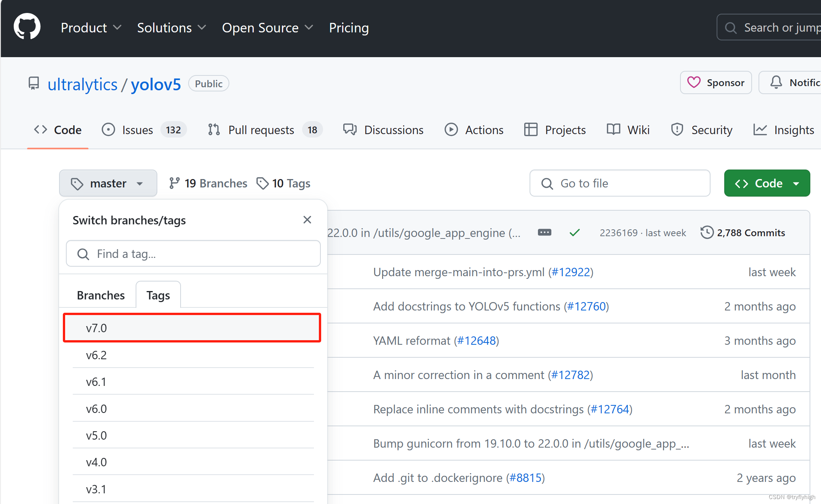Click the Add .git to .dockerignore message
The image size is (821, 504).
tap(438, 478)
